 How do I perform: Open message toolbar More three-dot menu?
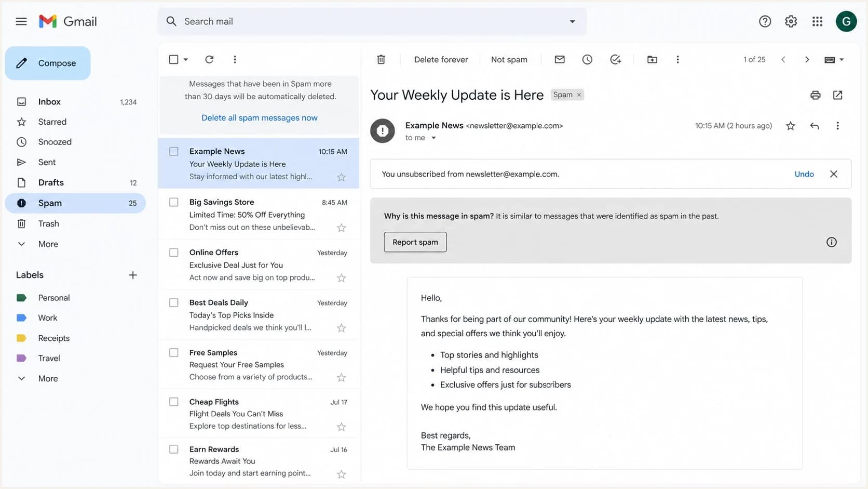click(677, 59)
